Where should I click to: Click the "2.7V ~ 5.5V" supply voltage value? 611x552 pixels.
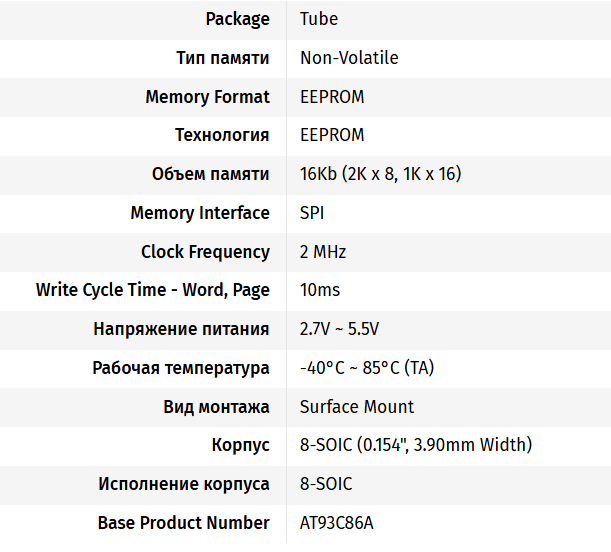(339, 329)
